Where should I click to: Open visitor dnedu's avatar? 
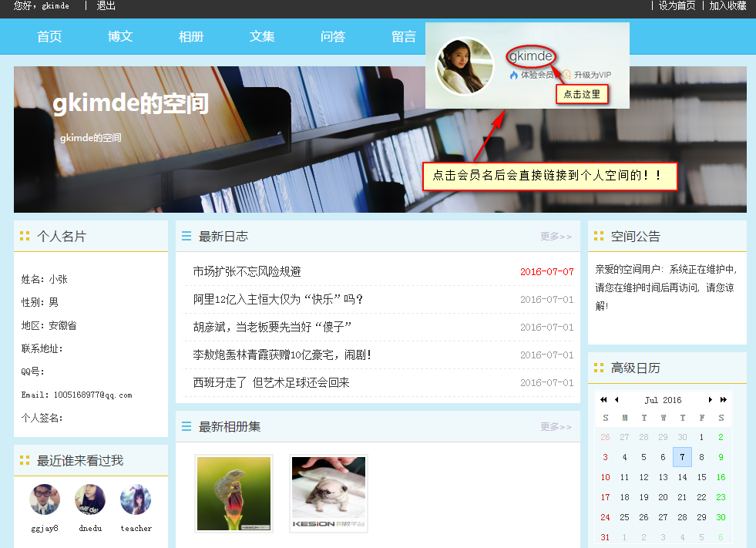coord(90,499)
